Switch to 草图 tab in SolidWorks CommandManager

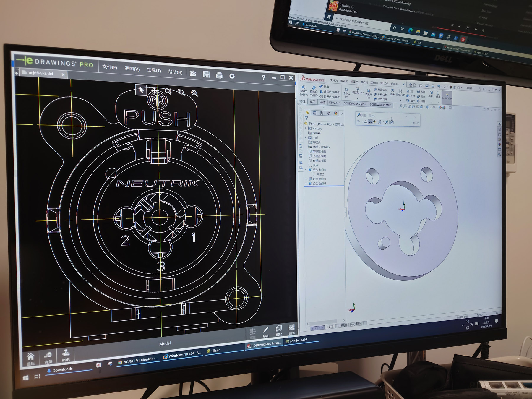pos(312,102)
